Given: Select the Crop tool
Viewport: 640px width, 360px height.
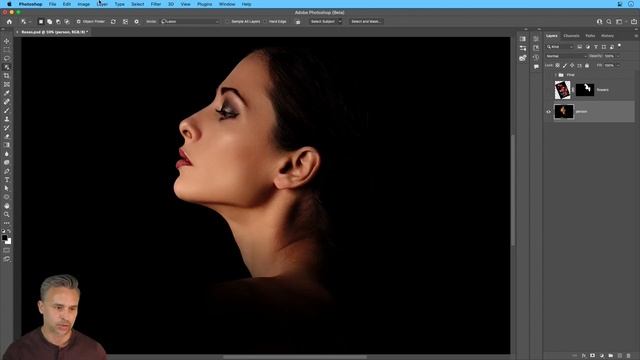Looking at the screenshot, I should [7, 76].
